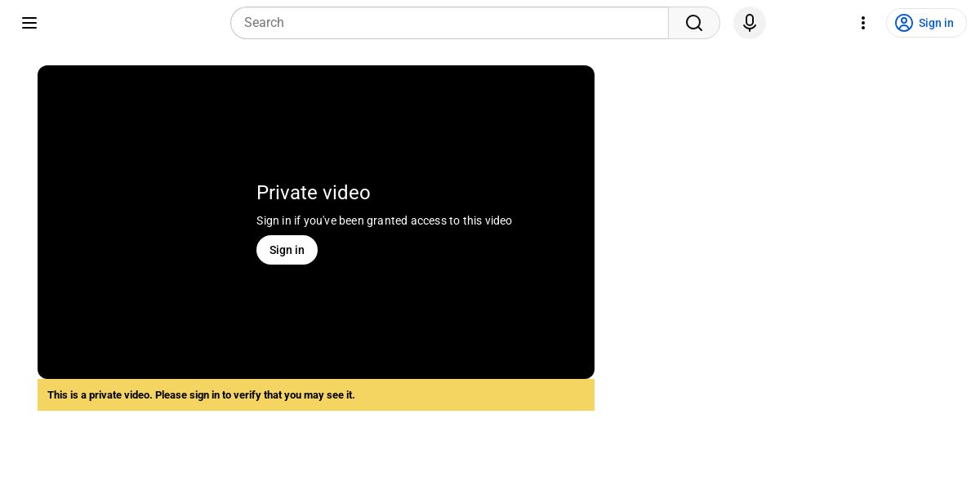Focus the Search input field
Viewport: 980px width, 490px height.
[450, 23]
